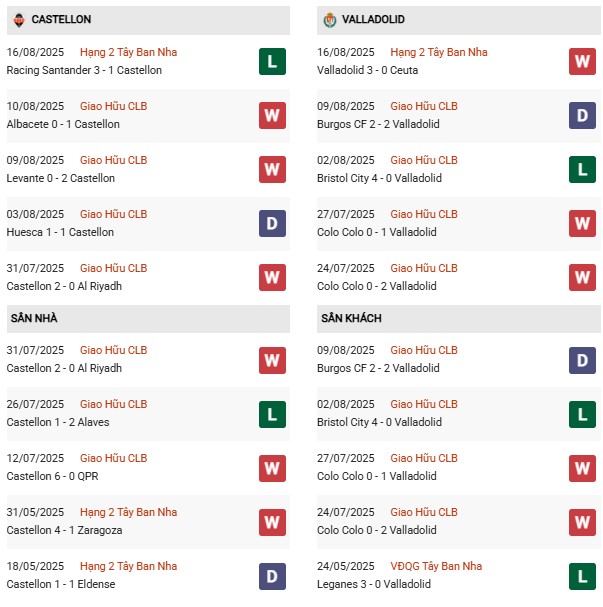Click the W badge for Albacete match
Viewport: 603px width, 607px height.
(x=272, y=115)
